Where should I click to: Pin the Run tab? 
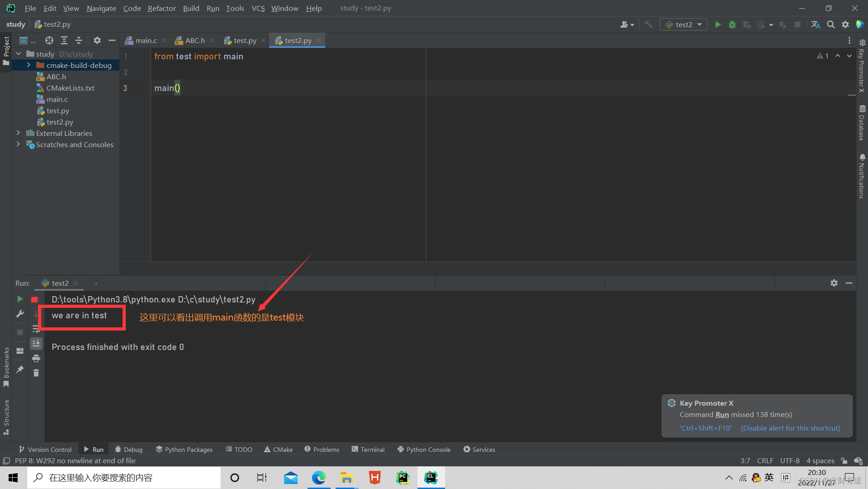click(20, 369)
